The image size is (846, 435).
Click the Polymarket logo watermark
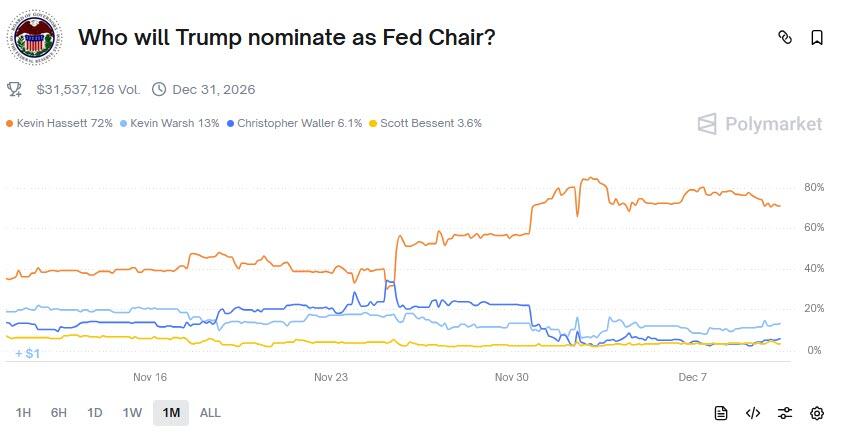click(760, 124)
